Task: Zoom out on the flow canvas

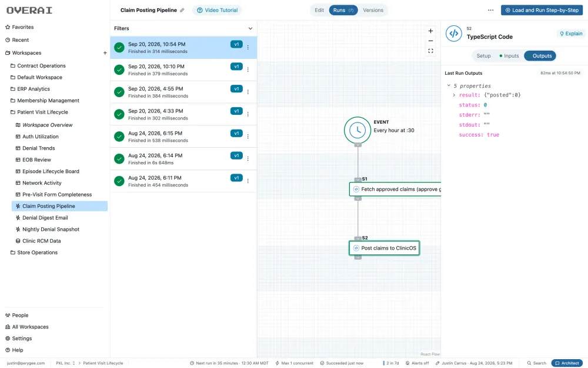Action: [430, 41]
